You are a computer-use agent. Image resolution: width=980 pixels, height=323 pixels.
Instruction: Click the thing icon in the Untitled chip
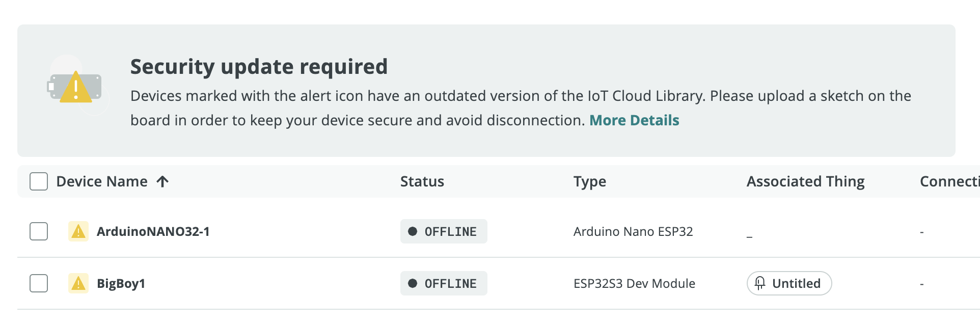[760, 283]
